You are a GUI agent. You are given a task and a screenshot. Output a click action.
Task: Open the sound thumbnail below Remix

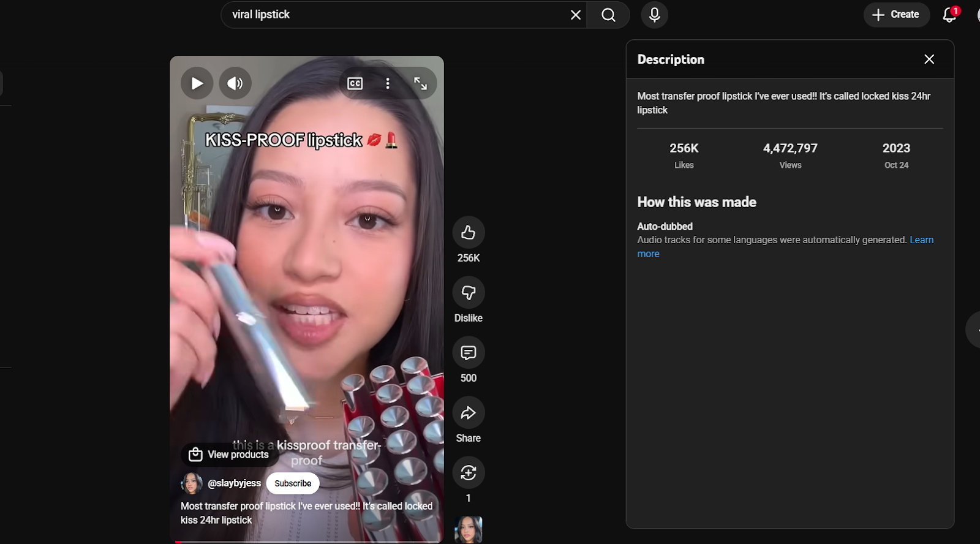pyautogui.click(x=469, y=529)
